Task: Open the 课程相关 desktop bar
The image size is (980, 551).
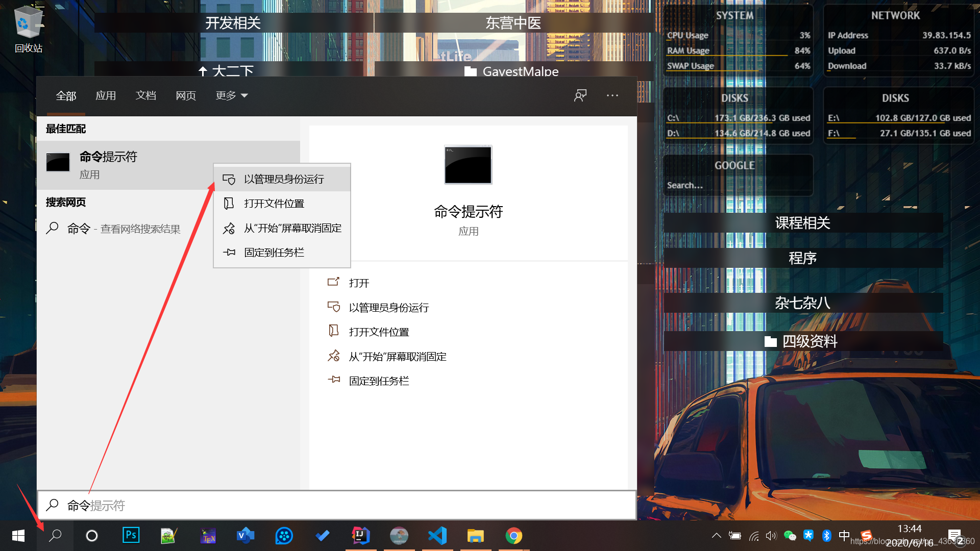Action: [x=803, y=223]
